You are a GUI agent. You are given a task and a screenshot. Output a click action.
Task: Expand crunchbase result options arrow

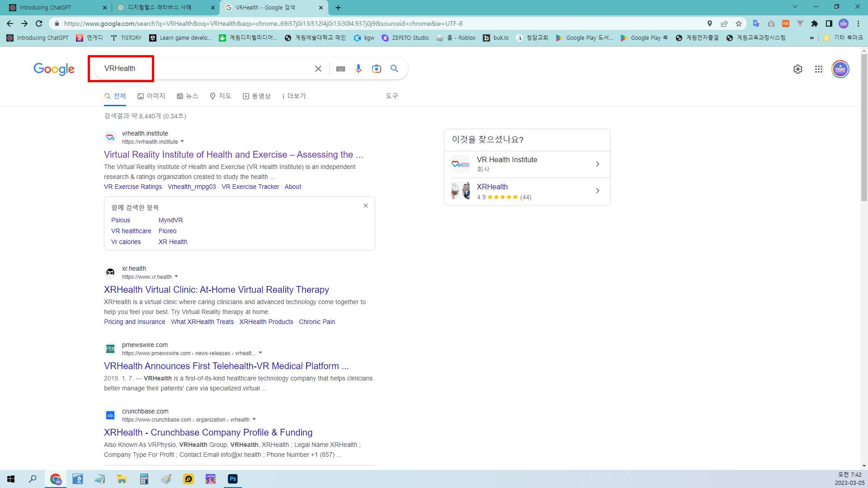pos(254,419)
